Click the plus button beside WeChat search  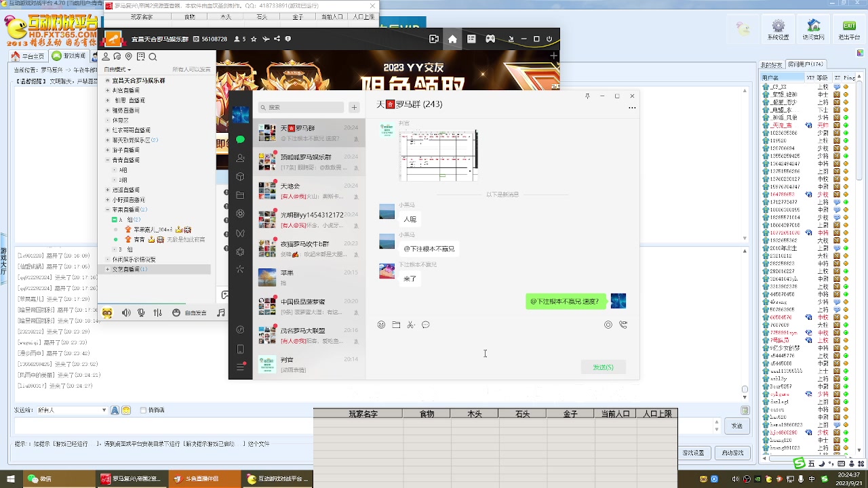click(x=354, y=107)
